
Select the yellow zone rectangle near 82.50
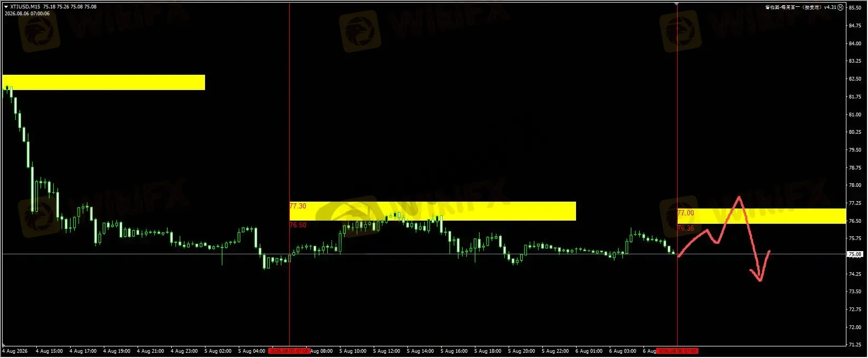pos(104,82)
